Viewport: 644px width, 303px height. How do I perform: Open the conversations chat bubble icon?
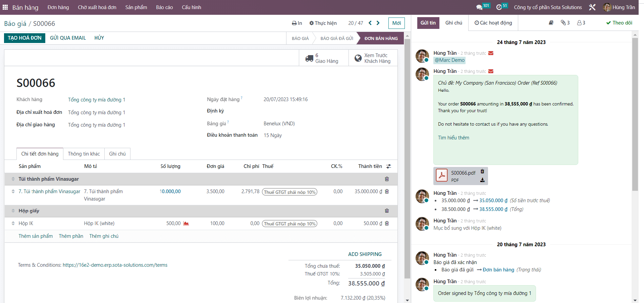point(479,7)
